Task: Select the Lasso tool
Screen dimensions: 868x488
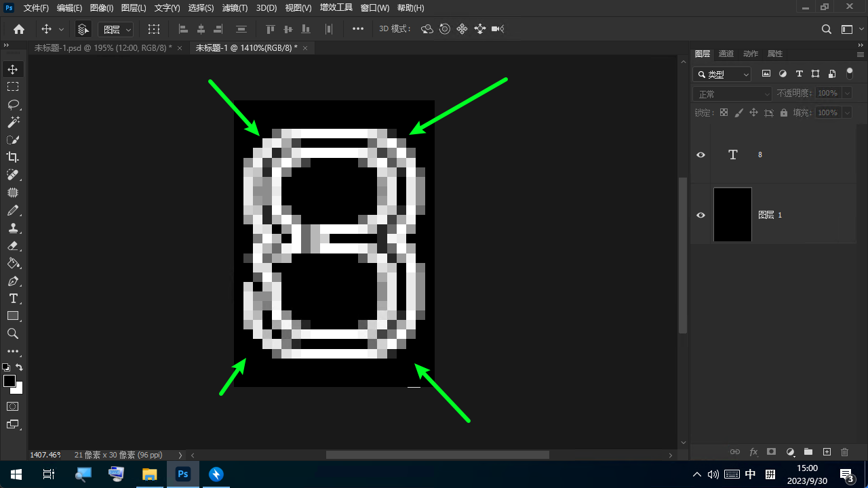Action: (13, 104)
